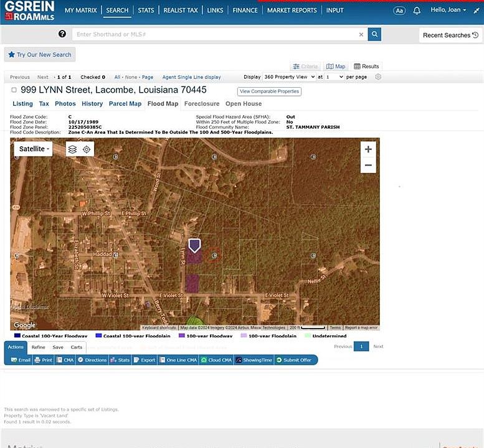Open the Input menu
484x448 pixels.
point(335,11)
